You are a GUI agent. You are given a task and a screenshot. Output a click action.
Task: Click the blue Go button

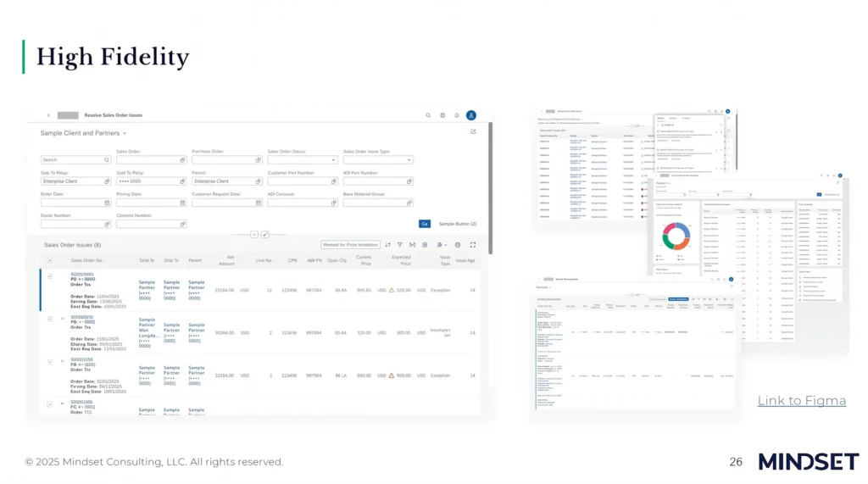tap(425, 224)
